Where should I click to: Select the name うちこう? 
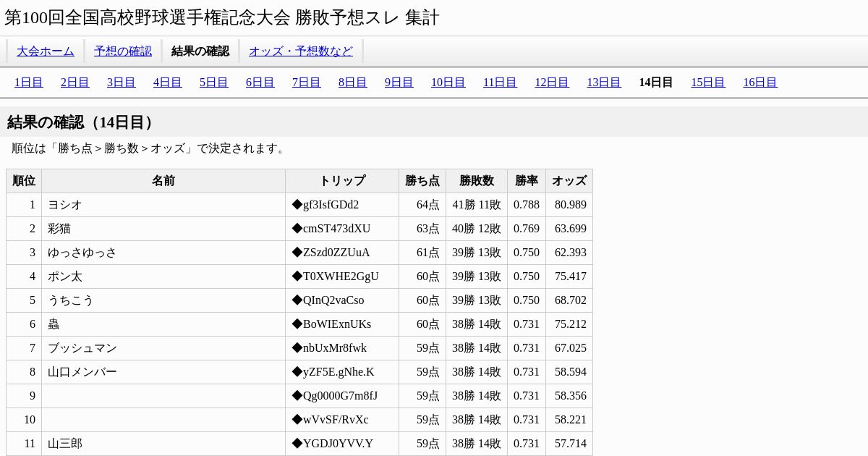(71, 300)
